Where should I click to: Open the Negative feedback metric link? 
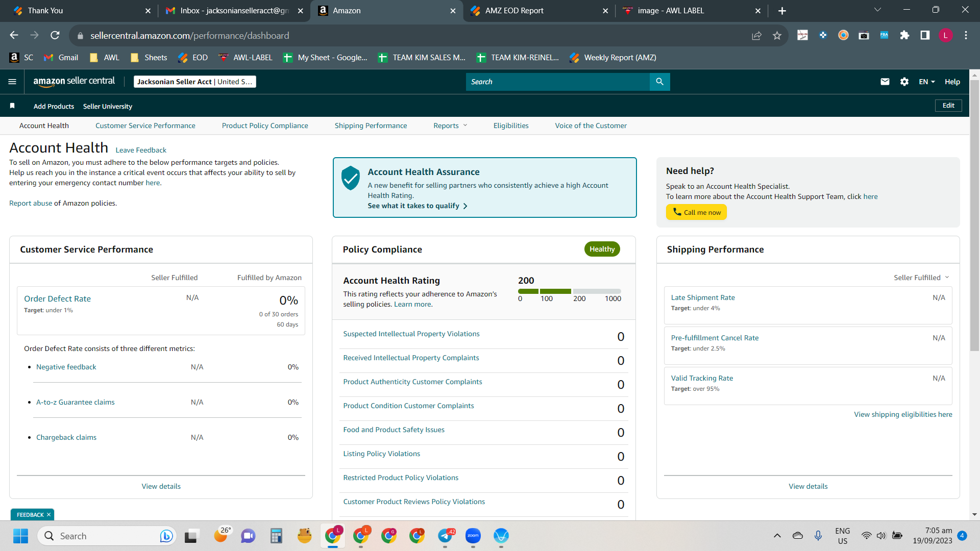coord(66,367)
